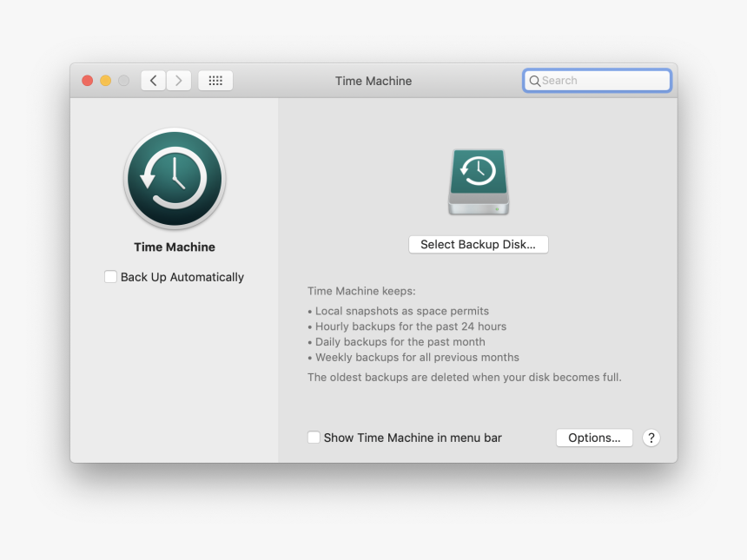The image size is (747, 560).
Task: Go back using the left chevron
Action: coord(154,81)
